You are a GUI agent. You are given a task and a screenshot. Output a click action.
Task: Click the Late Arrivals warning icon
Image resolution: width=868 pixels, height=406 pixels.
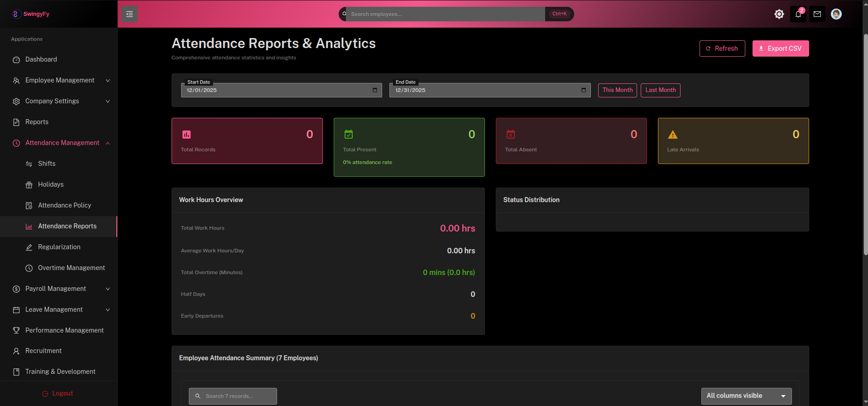point(672,135)
